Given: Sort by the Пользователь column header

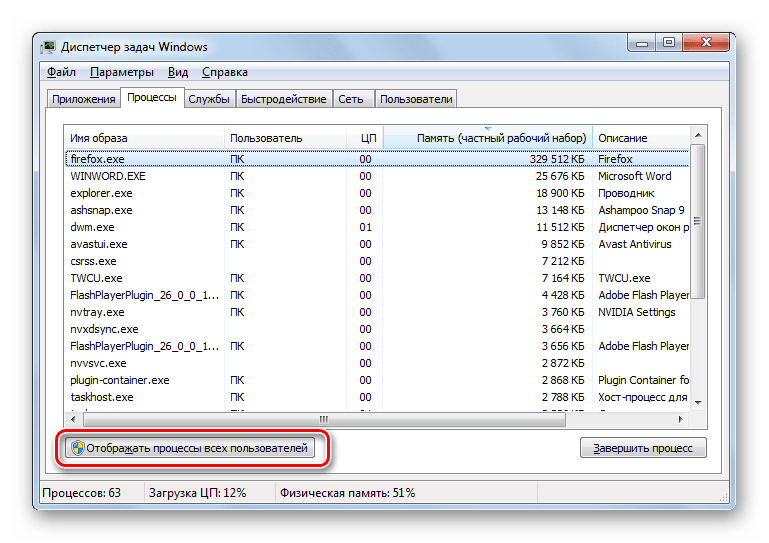Looking at the screenshot, I should point(285,138).
